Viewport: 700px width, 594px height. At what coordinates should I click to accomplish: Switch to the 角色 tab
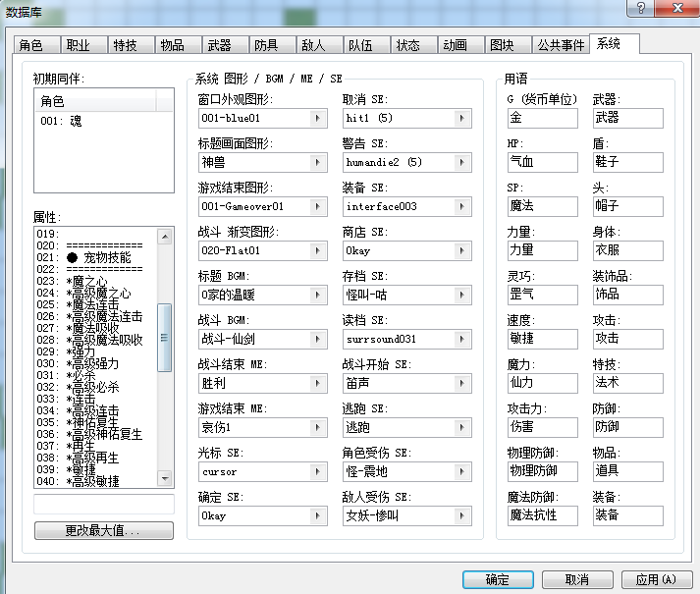pyautogui.click(x=37, y=45)
